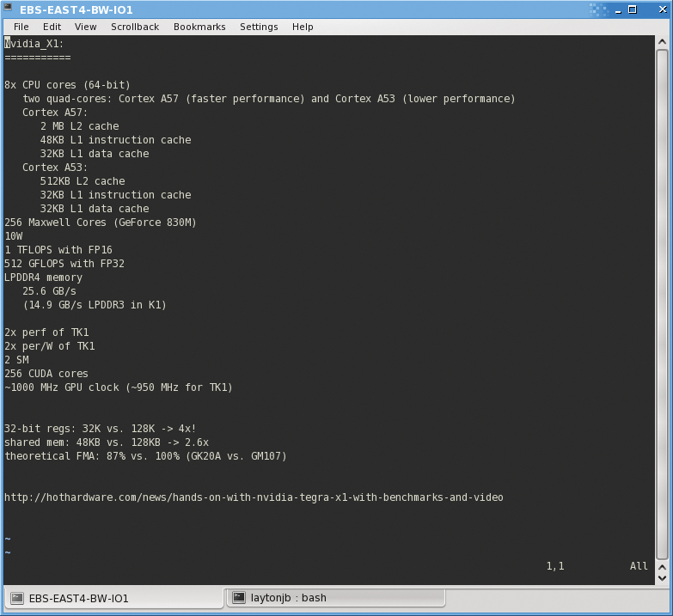Click the lower scrollbar down arrow

point(662,578)
